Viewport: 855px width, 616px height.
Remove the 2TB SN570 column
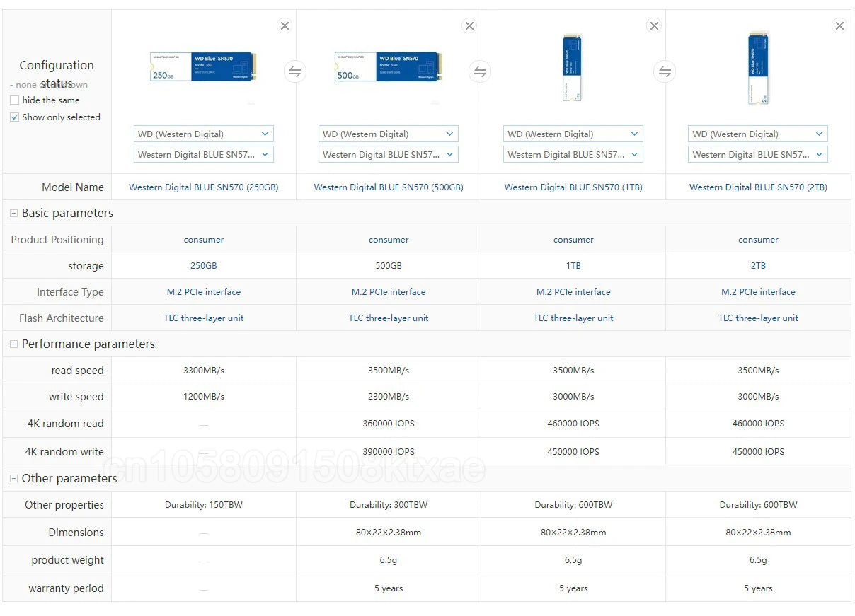pyautogui.click(x=839, y=26)
